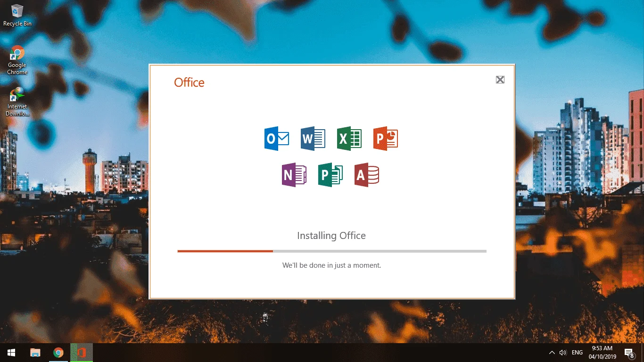Screen dimensions: 644x362
Task: Show hidden system tray icons
Action: point(552,353)
